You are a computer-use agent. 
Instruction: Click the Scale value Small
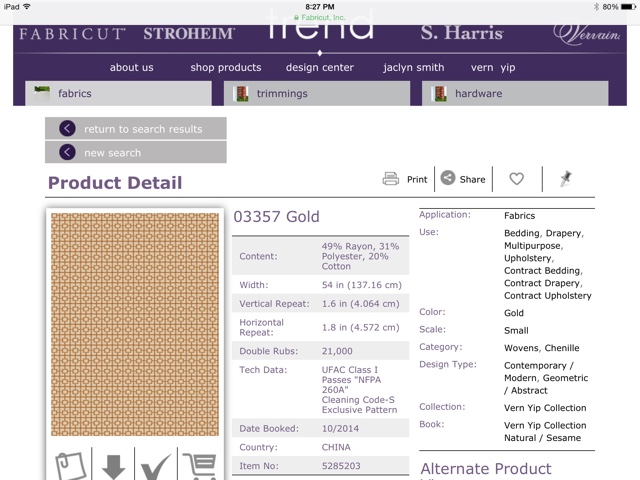[516, 331]
